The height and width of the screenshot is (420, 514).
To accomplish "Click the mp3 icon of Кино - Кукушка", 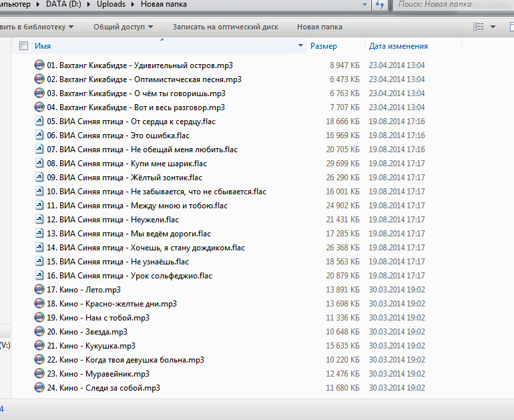I will click(x=39, y=346).
